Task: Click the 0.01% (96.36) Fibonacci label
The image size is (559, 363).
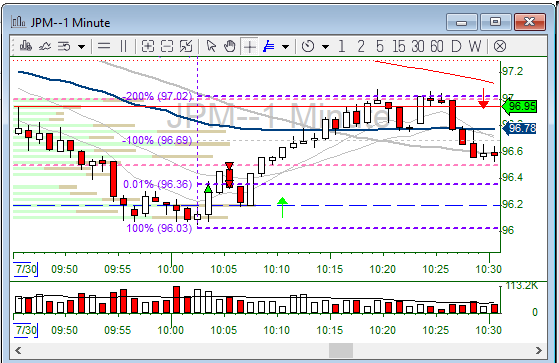Action: coord(158,184)
